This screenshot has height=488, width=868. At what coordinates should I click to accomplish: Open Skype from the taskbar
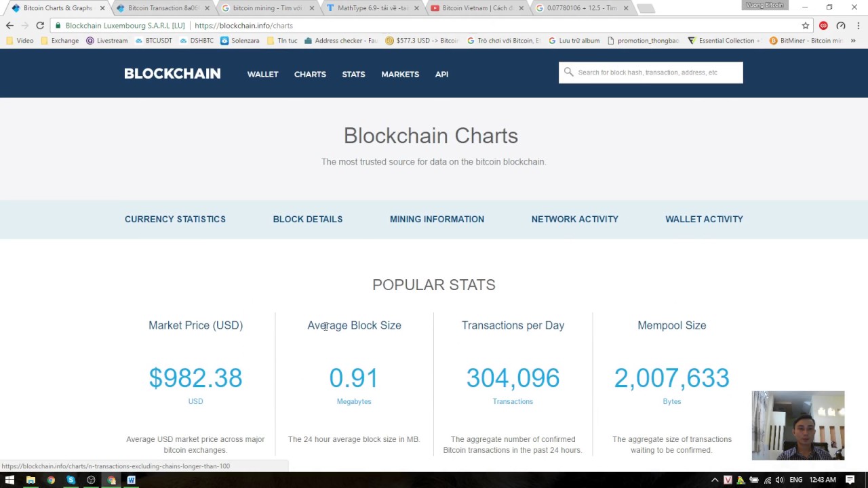pyautogui.click(x=71, y=480)
